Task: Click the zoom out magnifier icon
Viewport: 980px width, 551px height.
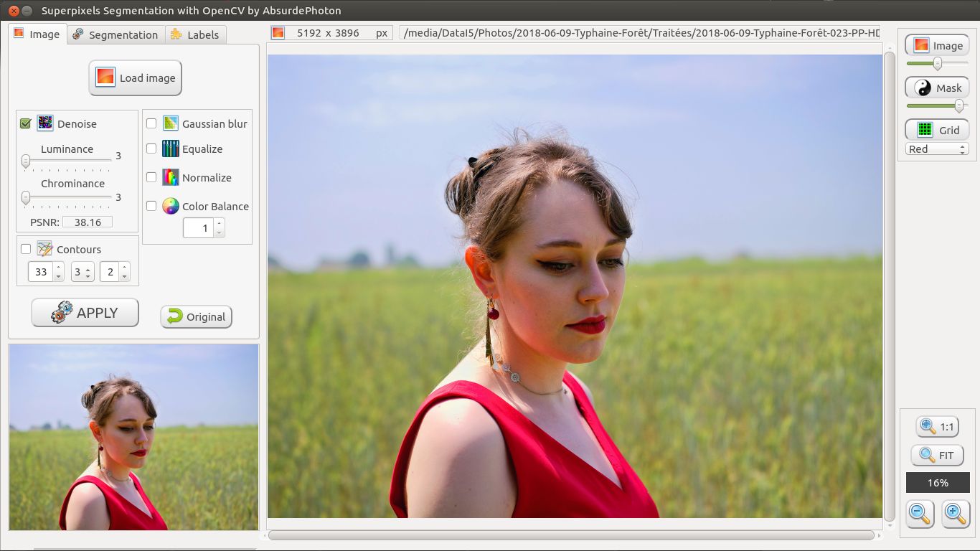Action: coord(920,514)
